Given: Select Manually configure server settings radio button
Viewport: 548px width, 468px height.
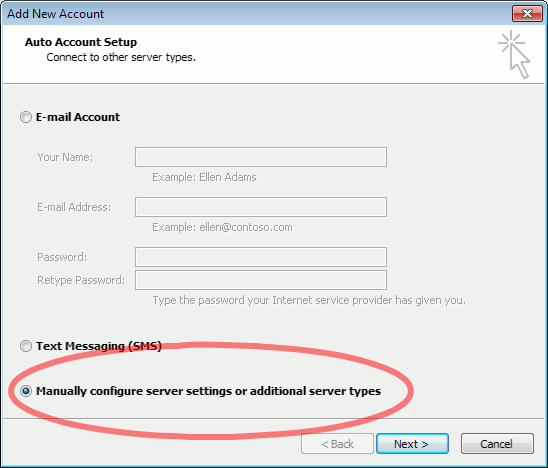Looking at the screenshot, I should (x=26, y=391).
